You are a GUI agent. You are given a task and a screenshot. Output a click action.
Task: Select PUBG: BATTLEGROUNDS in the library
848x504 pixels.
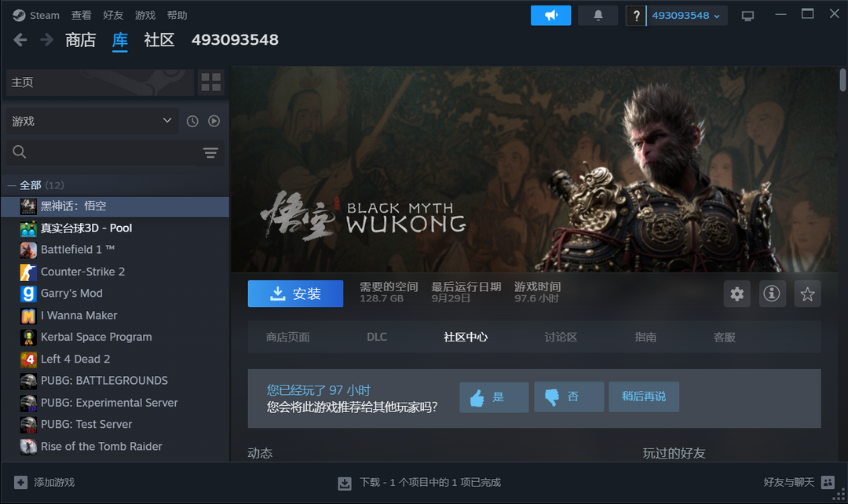point(115,381)
